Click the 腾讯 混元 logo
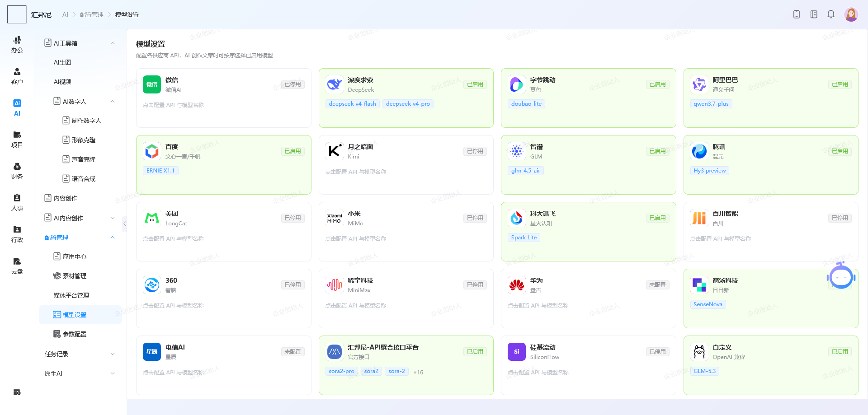Viewport: 868px width, 415px height. pyautogui.click(x=699, y=151)
